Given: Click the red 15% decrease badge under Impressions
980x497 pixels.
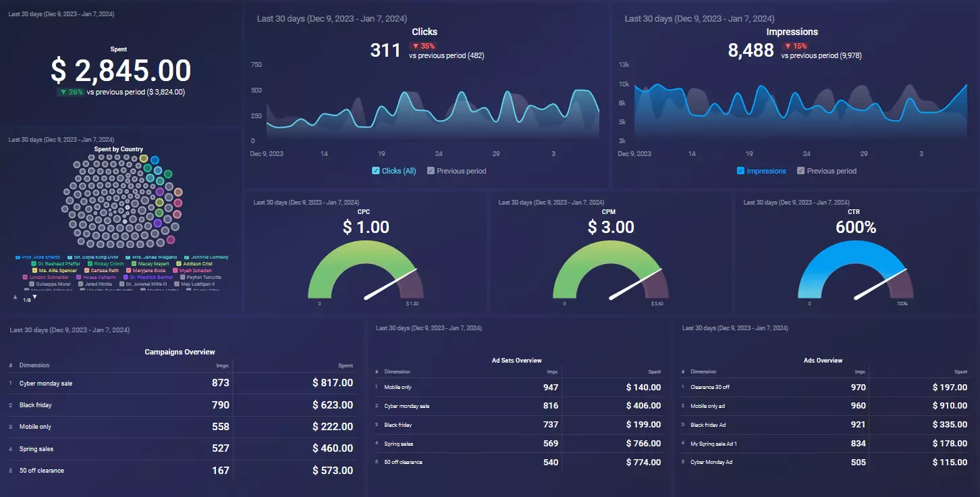Looking at the screenshot, I should (795, 46).
